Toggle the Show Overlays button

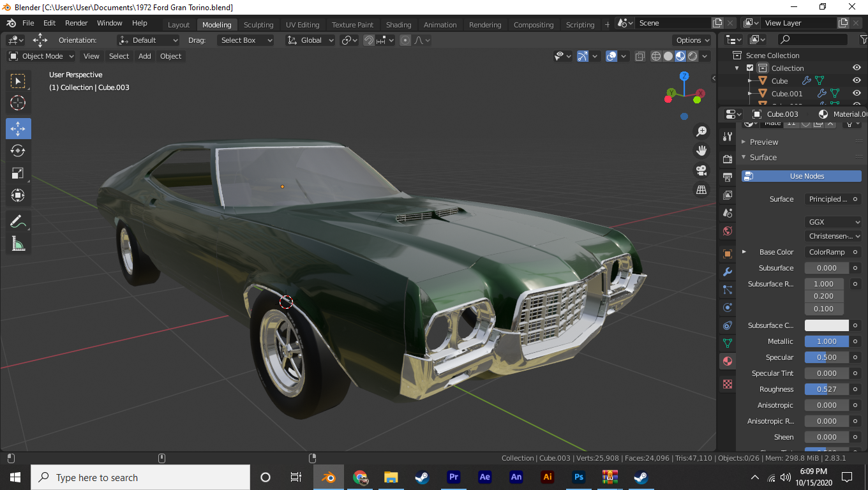(x=611, y=56)
